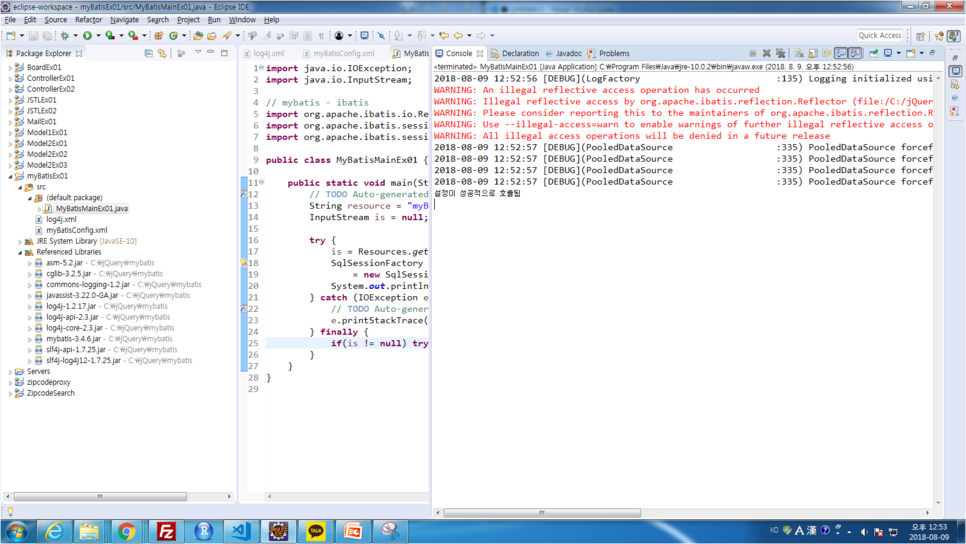The width and height of the screenshot is (966, 544).
Task: Click the New Java Class icon
Action: [174, 36]
